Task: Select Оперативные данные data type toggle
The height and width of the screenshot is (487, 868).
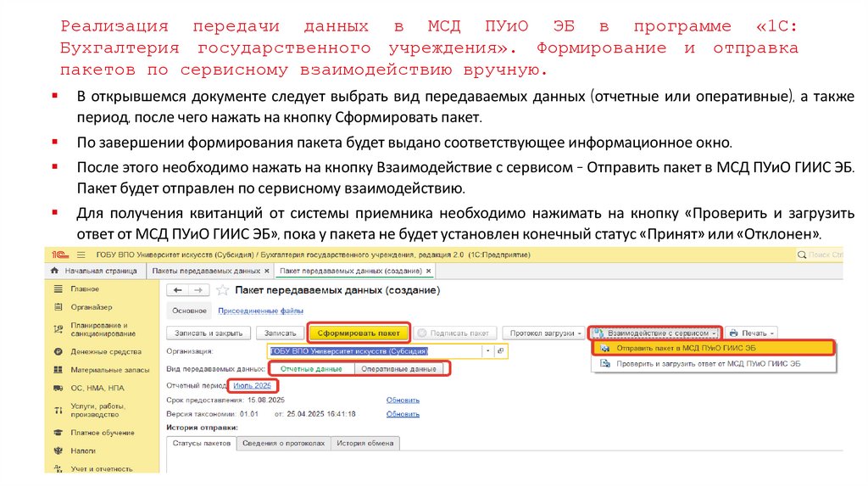Action: (x=398, y=369)
